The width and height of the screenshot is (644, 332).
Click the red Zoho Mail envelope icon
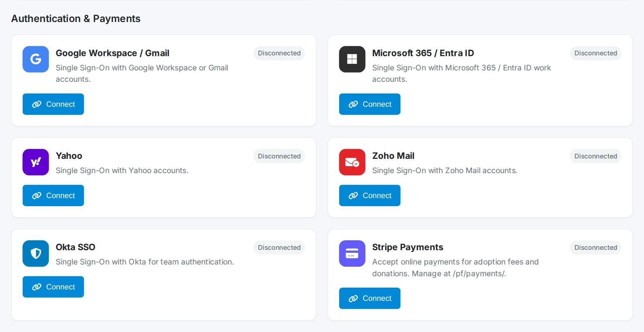[352, 162]
